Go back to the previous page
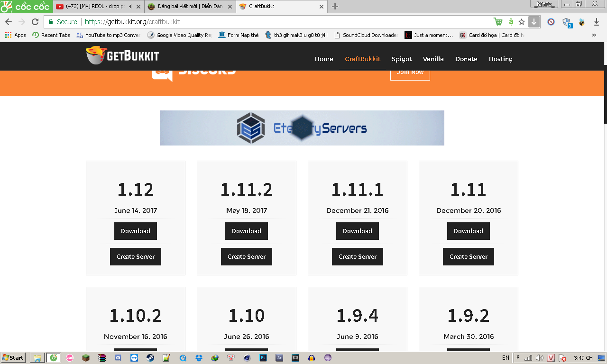The height and width of the screenshot is (364, 607). pos(9,22)
